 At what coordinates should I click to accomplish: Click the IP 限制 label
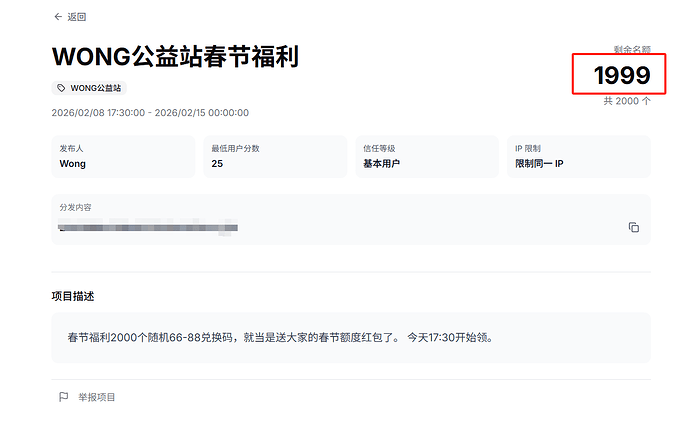528,148
